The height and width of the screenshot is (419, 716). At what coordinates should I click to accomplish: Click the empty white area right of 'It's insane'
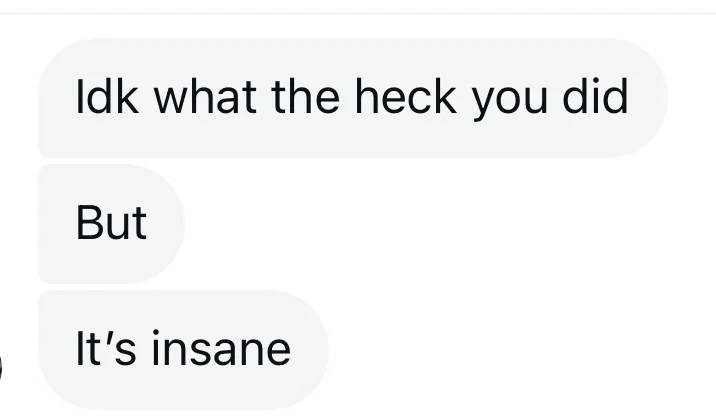(x=521, y=350)
